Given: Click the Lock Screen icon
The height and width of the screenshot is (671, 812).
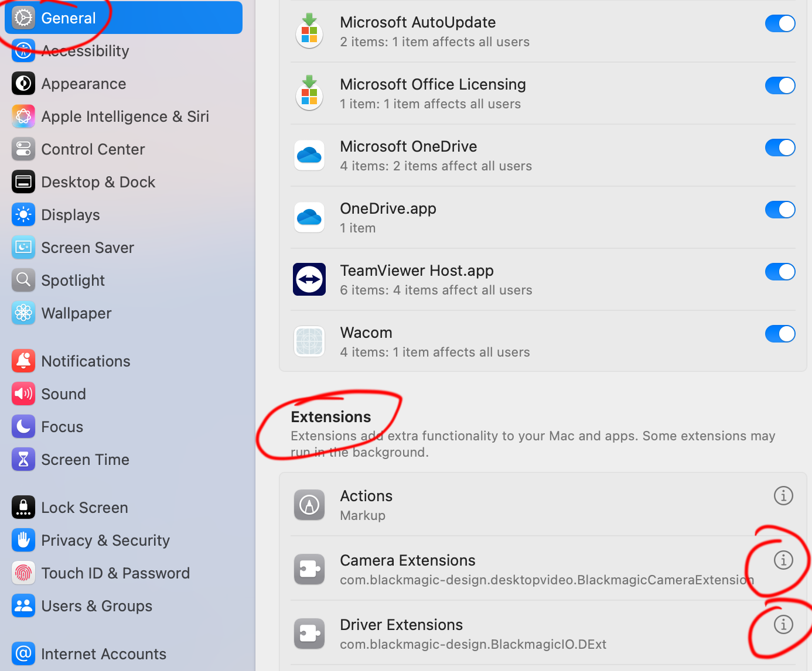Looking at the screenshot, I should [x=23, y=508].
